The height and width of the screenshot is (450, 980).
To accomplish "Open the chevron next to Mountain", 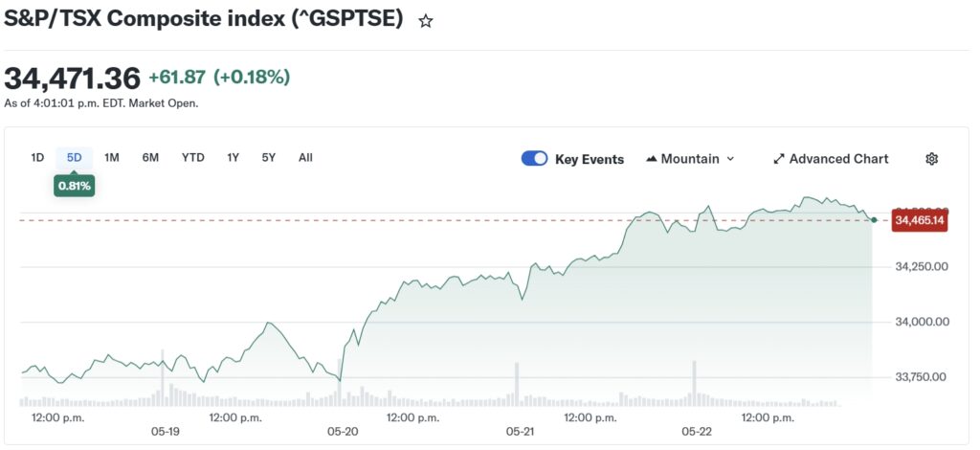I will tap(730, 159).
